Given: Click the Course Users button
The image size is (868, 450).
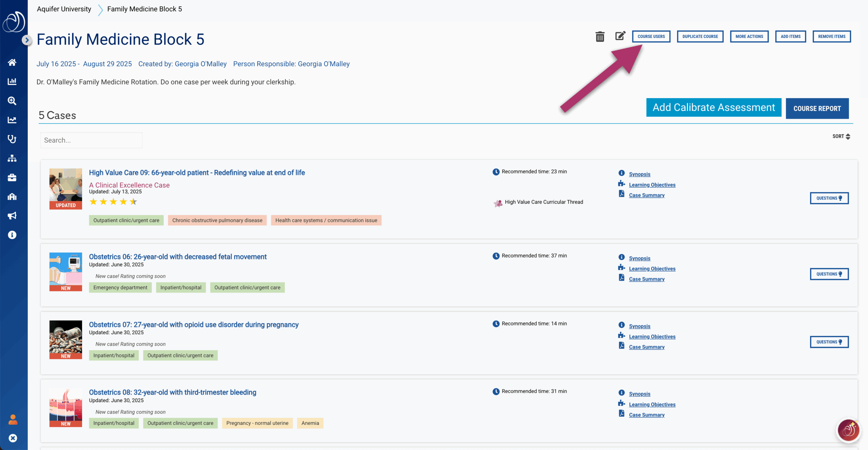Looking at the screenshot, I should [651, 36].
